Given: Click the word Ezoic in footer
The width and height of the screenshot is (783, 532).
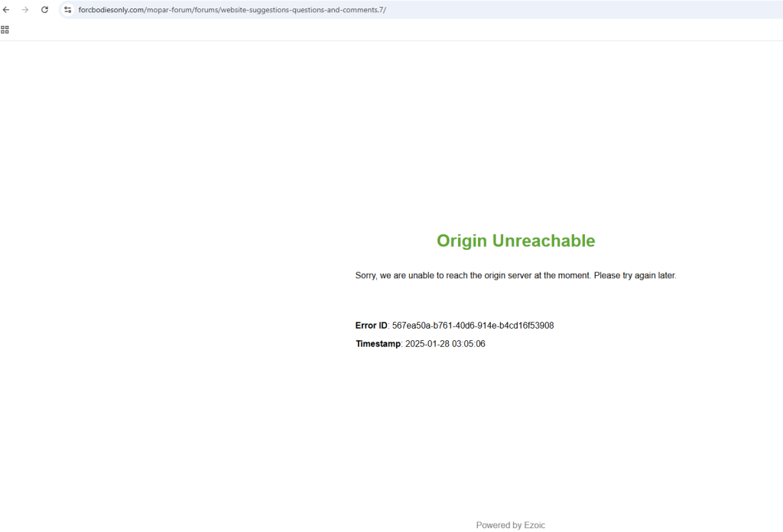Looking at the screenshot, I should pyautogui.click(x=534, y=525).
